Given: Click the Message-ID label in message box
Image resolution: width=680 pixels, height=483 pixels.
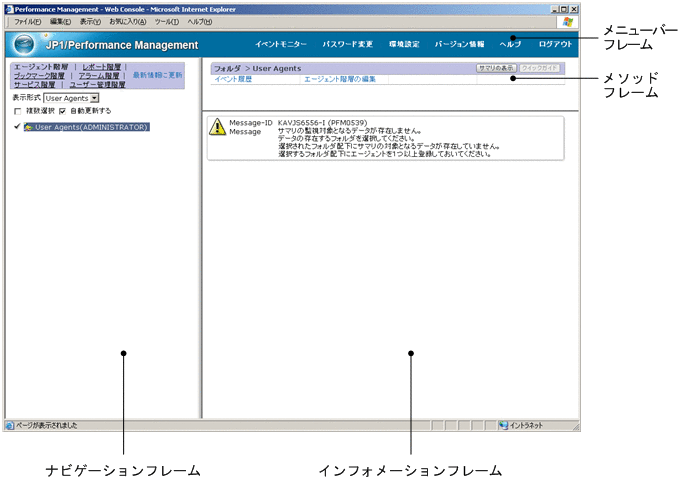Looking at the screenshot, I should tap(251, 123).
